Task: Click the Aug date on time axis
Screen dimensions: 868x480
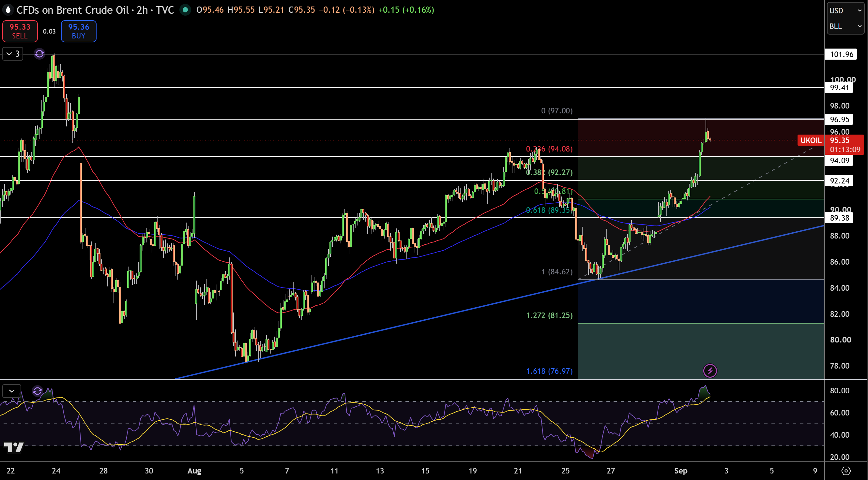Action: click(x=194, y=471)
